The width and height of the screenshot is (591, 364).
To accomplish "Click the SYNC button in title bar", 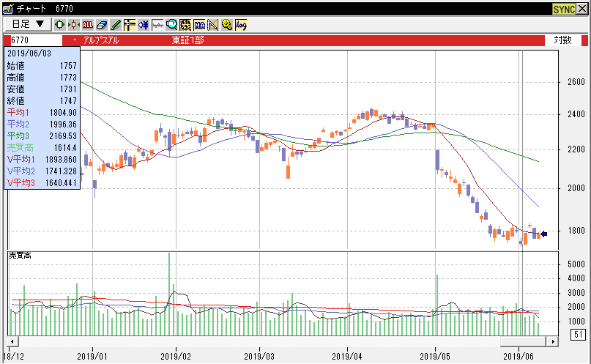I will click(x=564, y=9).
